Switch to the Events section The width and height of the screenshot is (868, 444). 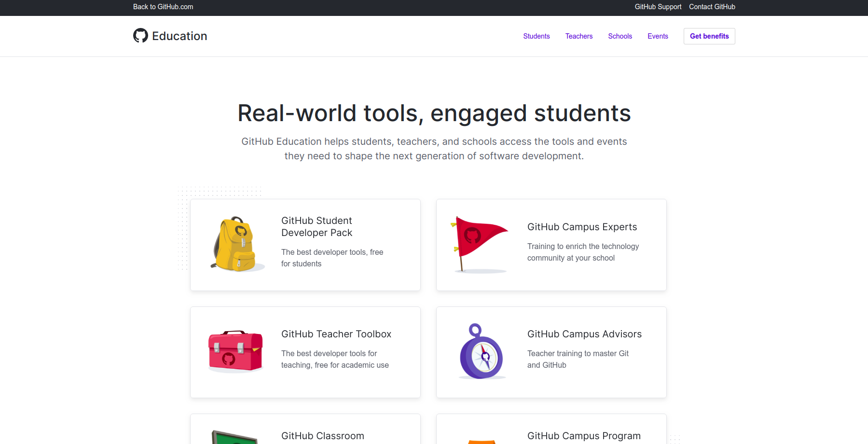658,36
